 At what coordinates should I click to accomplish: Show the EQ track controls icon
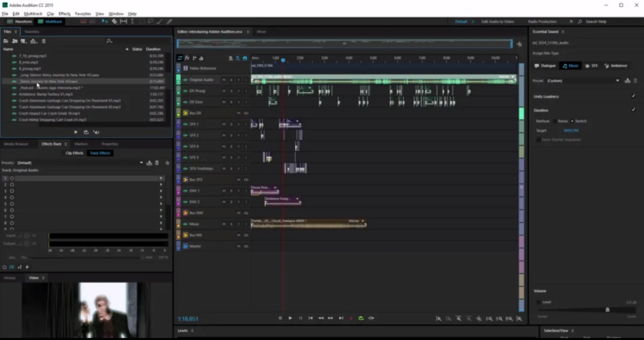tap(201, 58)
